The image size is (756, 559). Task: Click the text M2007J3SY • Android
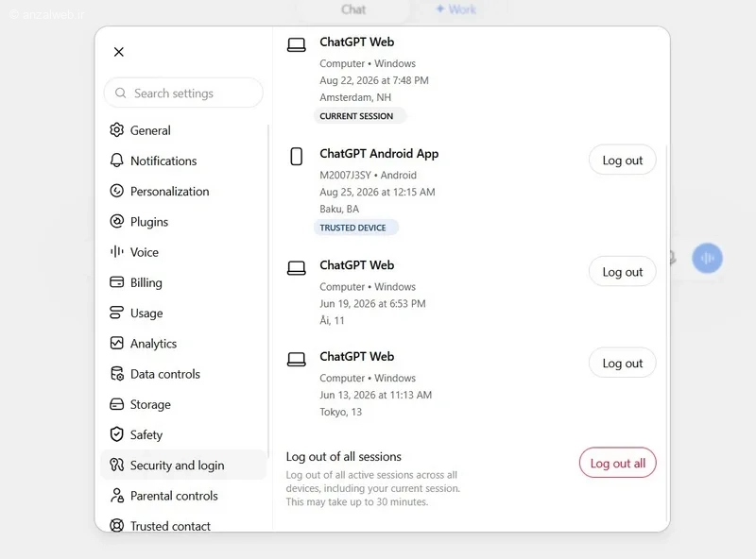pos(368,176)
